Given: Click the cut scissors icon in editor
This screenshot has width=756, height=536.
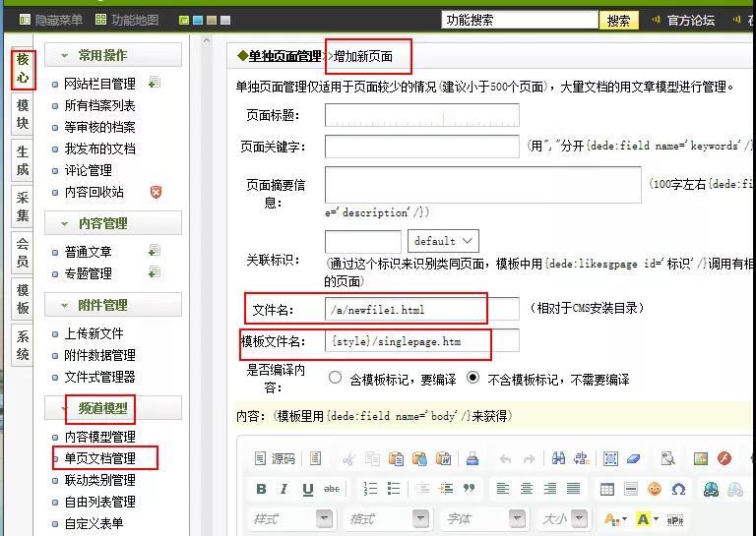Looking at the screenshot, I should (x=348, y=458).
